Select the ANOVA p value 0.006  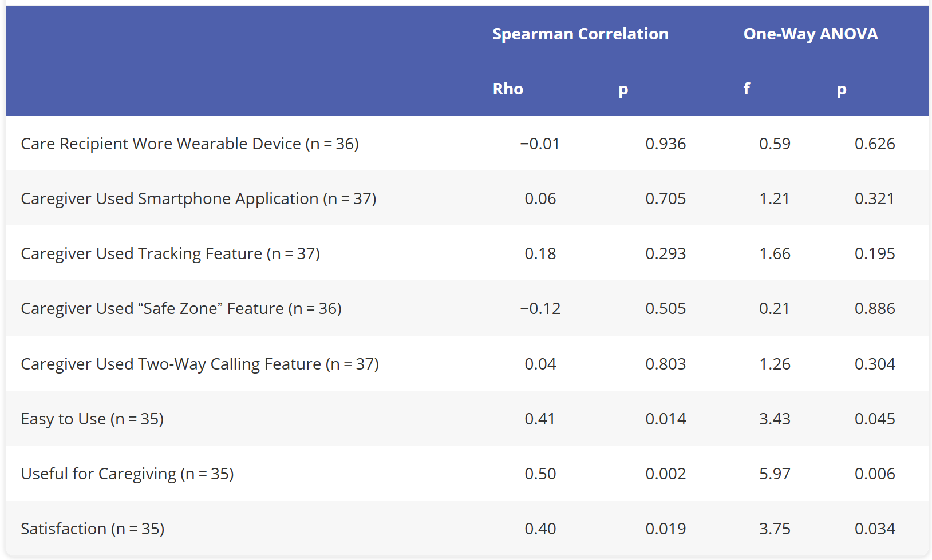(875, 474)
